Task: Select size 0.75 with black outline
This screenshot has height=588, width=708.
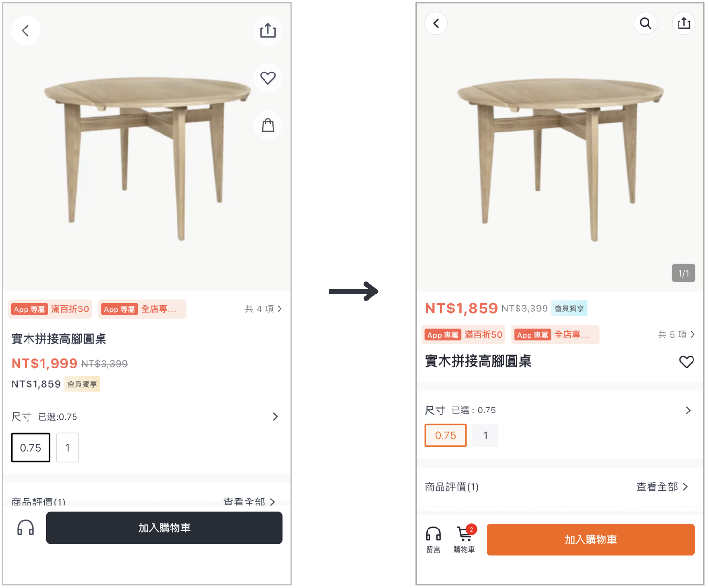Action: [x=30, y=448]
